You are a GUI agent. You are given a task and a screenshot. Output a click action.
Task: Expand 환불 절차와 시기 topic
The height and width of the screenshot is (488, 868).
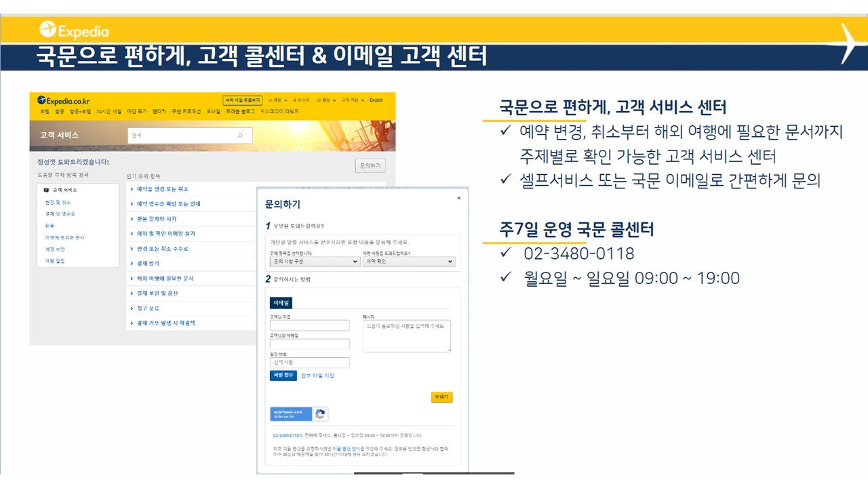(153, 219)
